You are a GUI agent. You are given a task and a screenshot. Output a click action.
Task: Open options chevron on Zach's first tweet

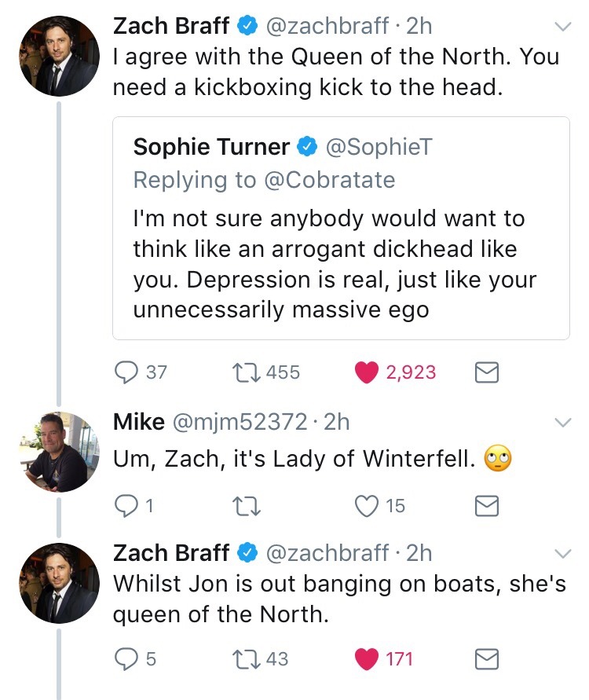coord(562,27)
